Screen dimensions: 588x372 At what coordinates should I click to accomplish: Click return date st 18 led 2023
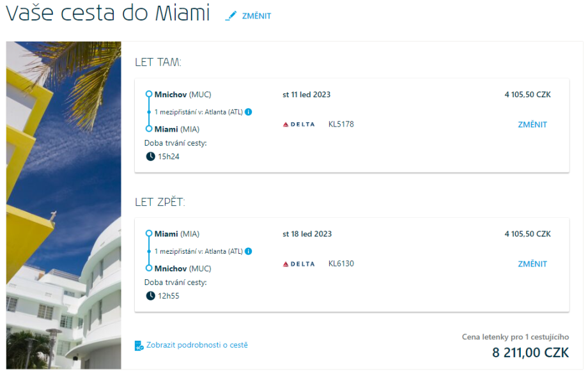pyautogui.click(x=307, y=234)
